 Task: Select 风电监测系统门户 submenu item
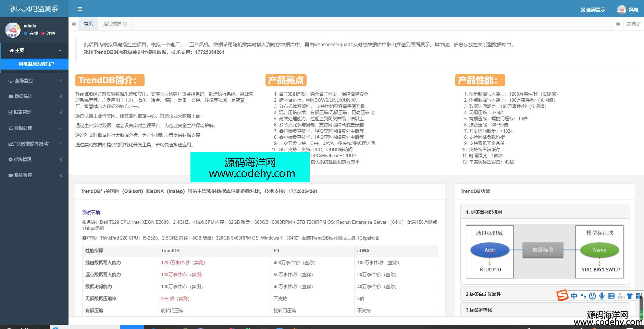click(x=35, y=64)
